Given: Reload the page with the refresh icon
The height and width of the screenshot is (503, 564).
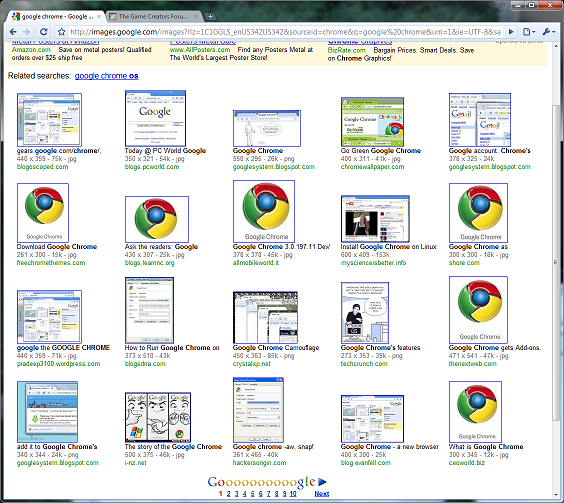Looking at the screenshot, I should (x=44, y=32).
